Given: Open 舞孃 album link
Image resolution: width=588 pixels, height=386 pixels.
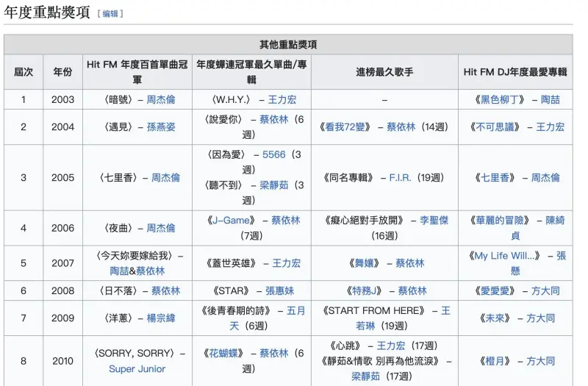Looking at the screenshot, I should tap(365, 263).
